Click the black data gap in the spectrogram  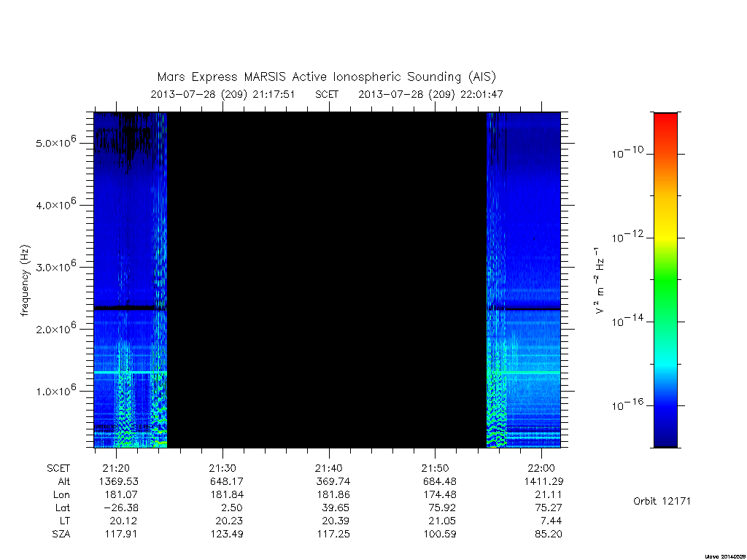tap(326, 280)
